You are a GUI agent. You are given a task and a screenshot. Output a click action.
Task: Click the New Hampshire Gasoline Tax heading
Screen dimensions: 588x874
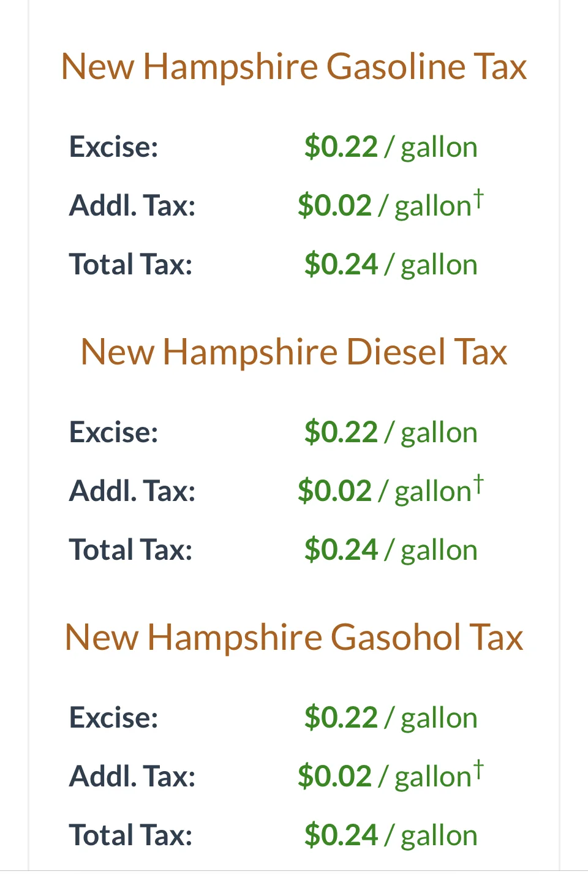(294, 66)
